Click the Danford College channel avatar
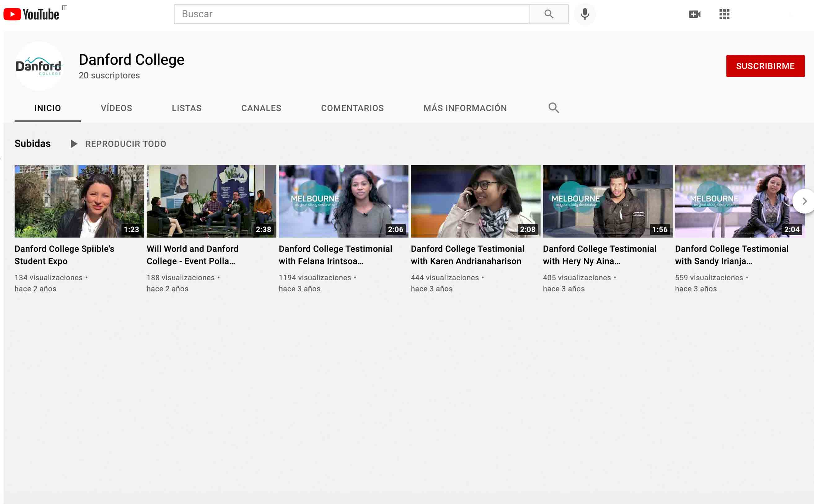 39,66
